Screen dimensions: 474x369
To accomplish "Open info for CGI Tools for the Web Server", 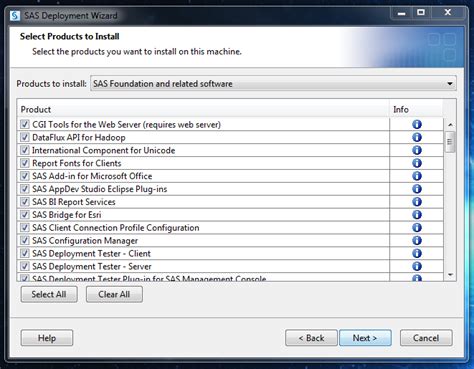I will tap(417, 124).
